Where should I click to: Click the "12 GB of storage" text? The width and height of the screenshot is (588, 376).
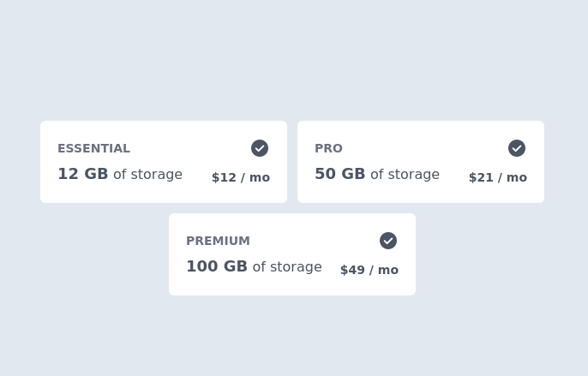(x=120, y=174)
